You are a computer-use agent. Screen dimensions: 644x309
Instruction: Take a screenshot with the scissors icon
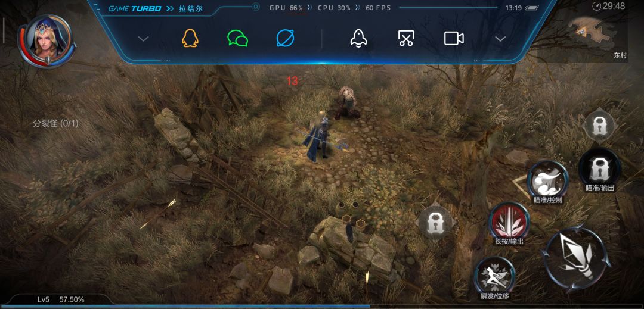(x=406, y=39)
